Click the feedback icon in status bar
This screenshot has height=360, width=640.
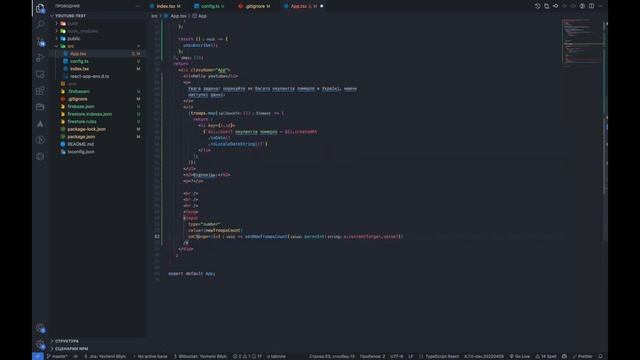click(x=564, y=356)
